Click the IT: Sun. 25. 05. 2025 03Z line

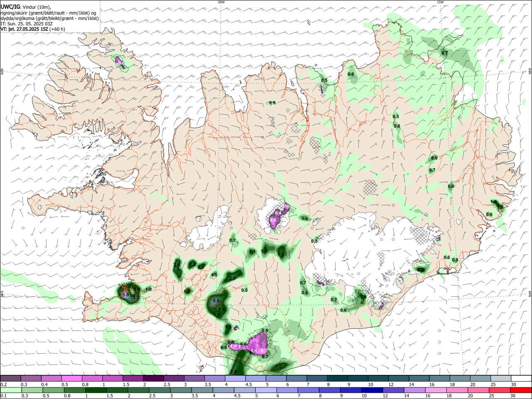pos(27,24)
